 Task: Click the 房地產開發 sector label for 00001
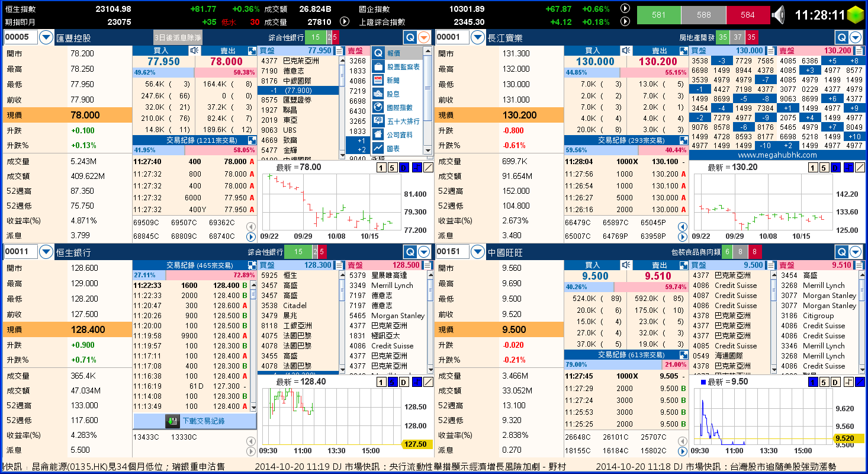696,37
